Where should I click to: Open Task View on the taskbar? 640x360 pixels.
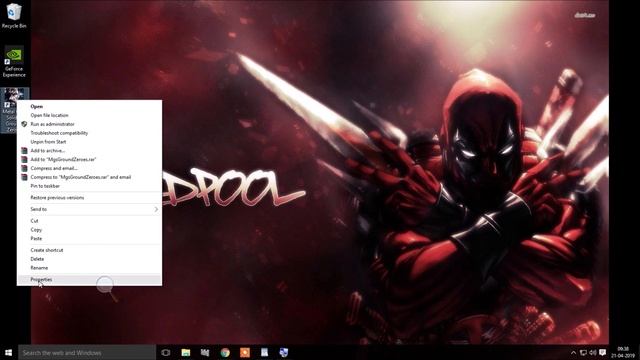coord(165,353)
